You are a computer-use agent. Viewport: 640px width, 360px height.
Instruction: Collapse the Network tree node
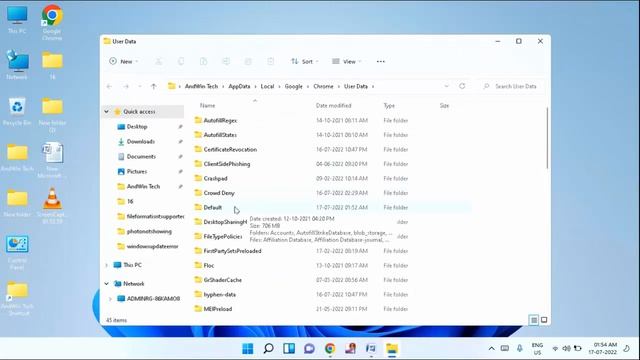click(x=107, y=284)
